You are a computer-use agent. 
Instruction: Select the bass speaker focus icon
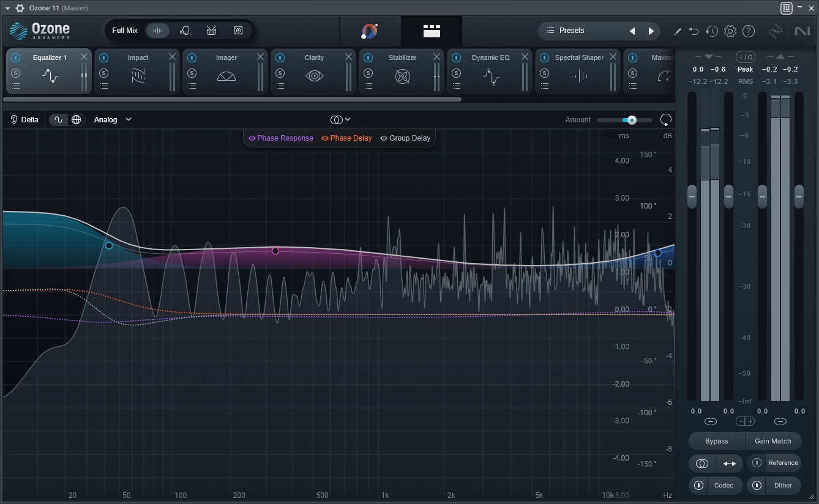[x=238, y=31]
